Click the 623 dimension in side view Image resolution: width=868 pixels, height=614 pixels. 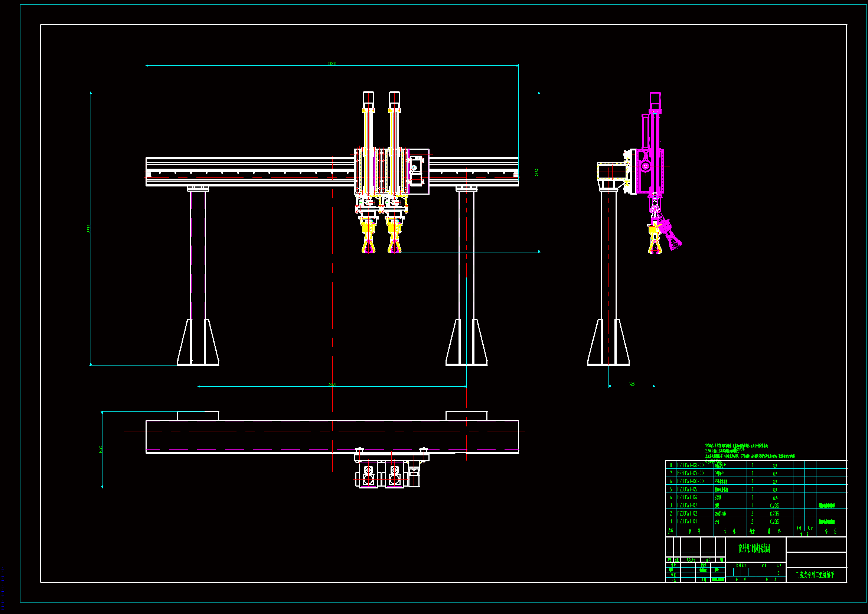(x=632, y=384)
